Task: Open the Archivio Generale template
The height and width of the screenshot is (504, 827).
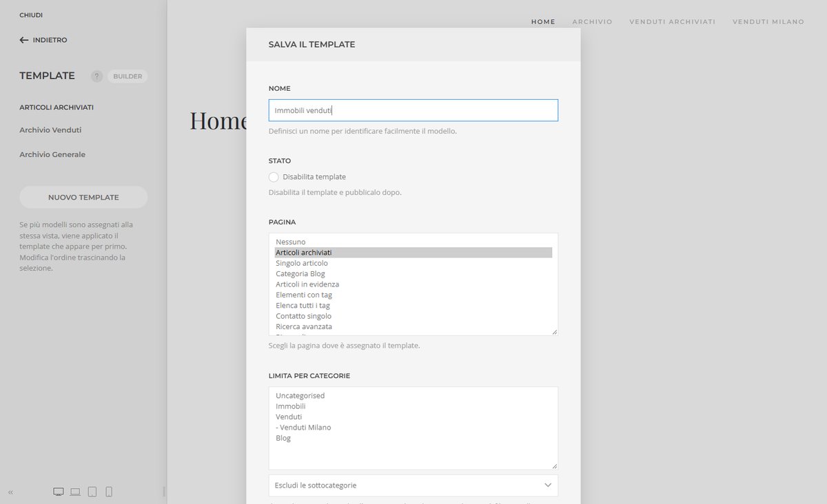Action: [52, 155]
